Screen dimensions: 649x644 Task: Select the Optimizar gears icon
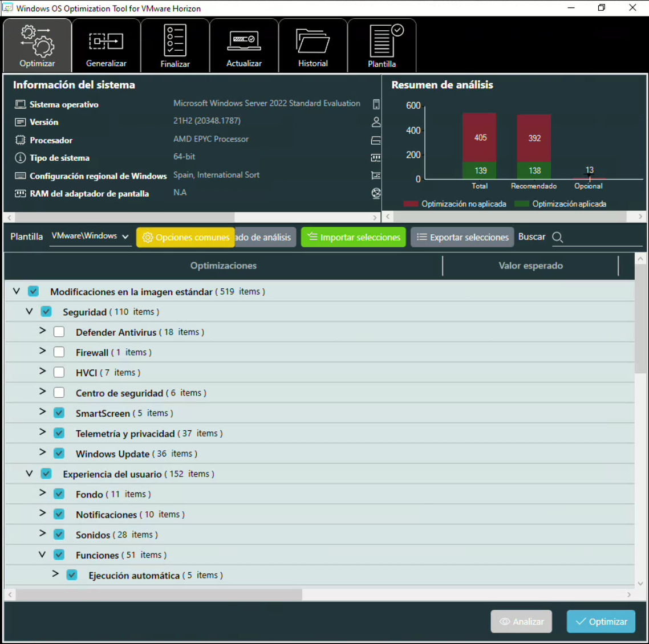pyautogui.click(x=37, y=40)
